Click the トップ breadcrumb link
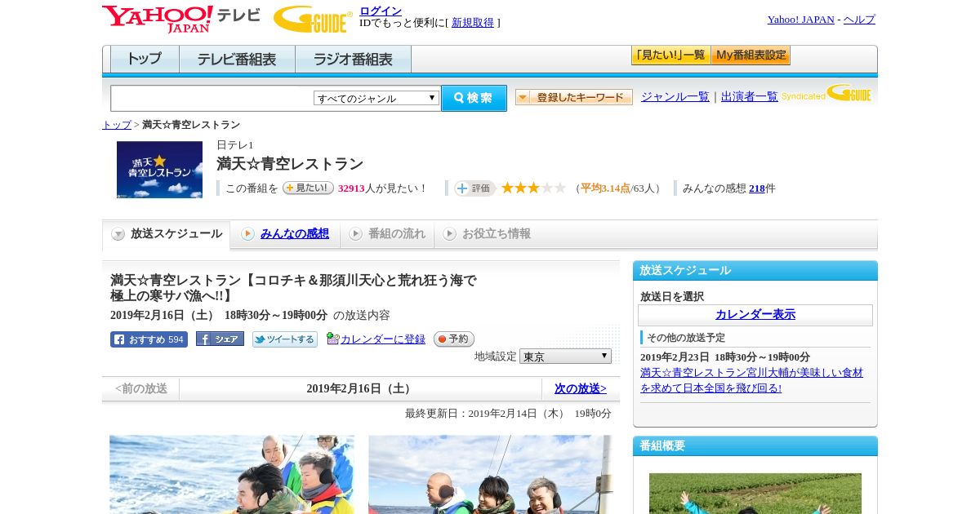Viewport: 980px width, 514px height. click(x=117, y=125)
